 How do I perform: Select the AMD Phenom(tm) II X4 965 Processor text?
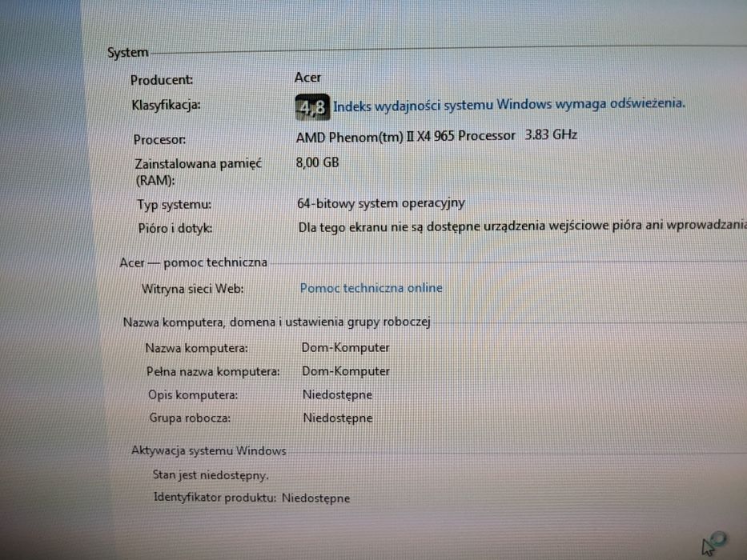point(405,137)
